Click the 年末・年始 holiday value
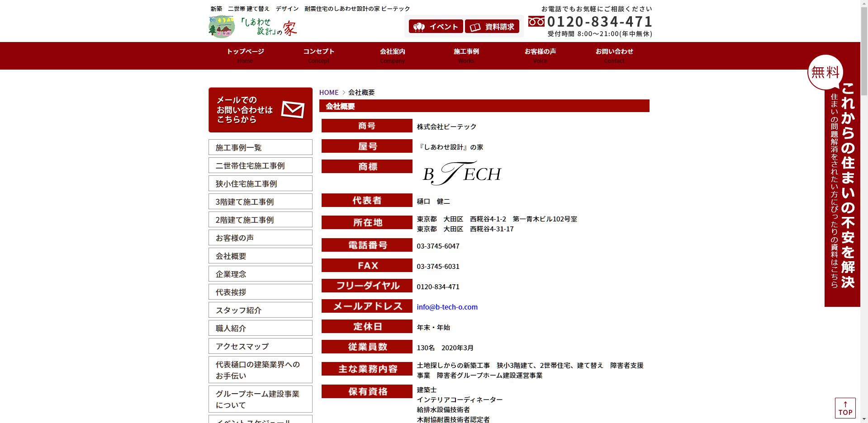 pos(433,327)
